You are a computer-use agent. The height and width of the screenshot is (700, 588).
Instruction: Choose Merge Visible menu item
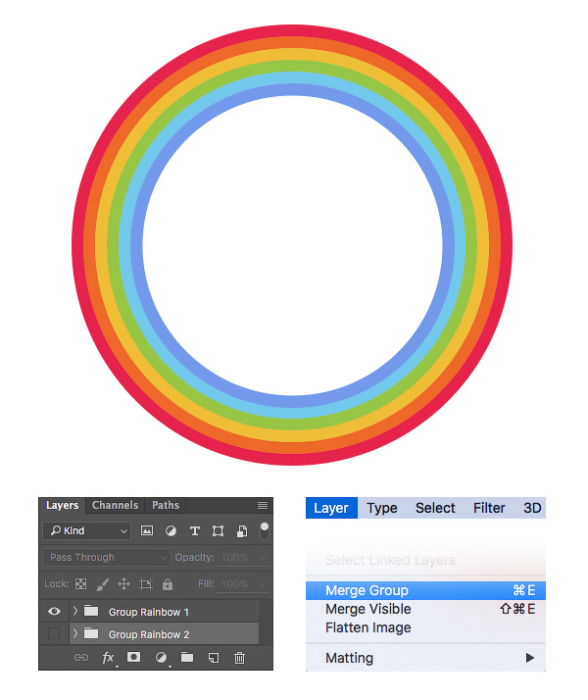click(425, 609)
